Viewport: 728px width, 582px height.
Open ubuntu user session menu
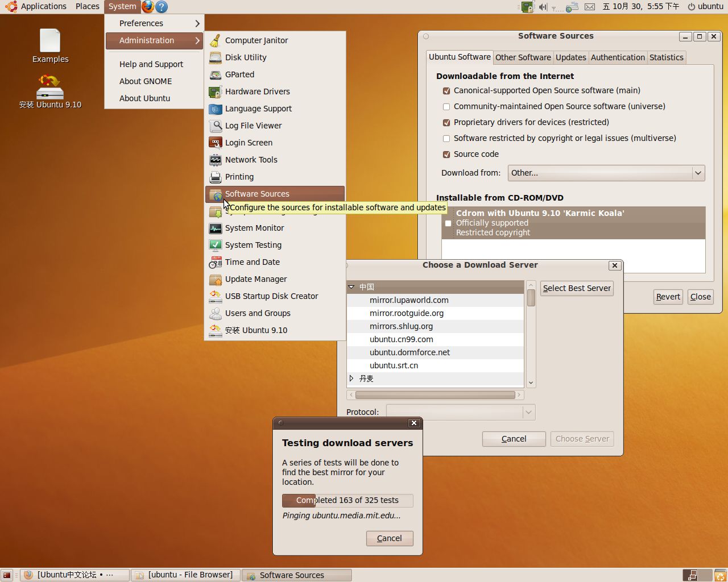coord(705,7)
